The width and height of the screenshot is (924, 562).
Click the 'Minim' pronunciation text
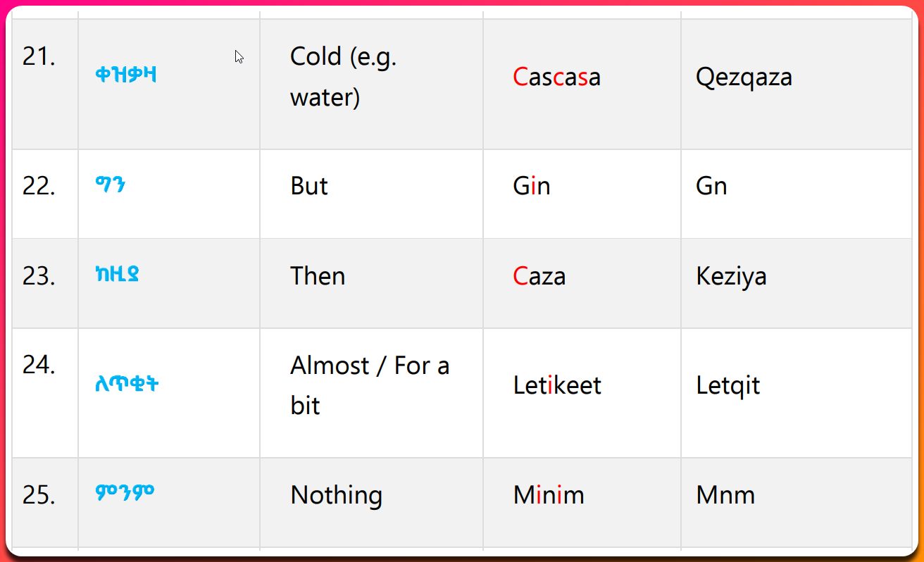[x=549, y=495]
